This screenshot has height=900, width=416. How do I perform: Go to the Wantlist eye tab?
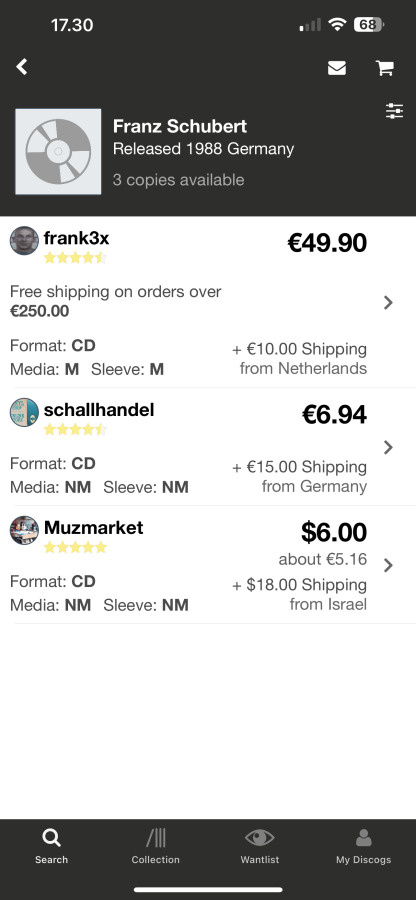(x=259, y=846)
